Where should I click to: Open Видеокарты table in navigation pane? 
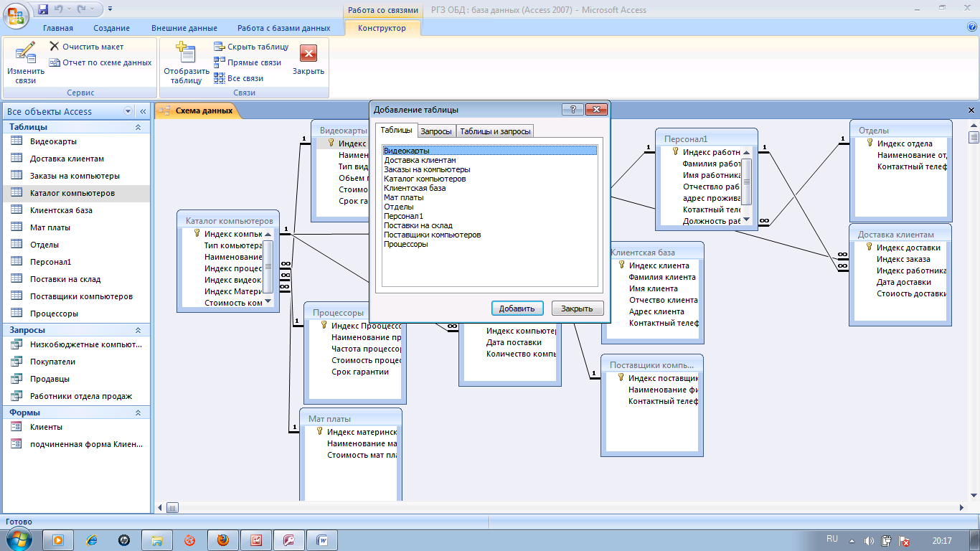[54, 141]
